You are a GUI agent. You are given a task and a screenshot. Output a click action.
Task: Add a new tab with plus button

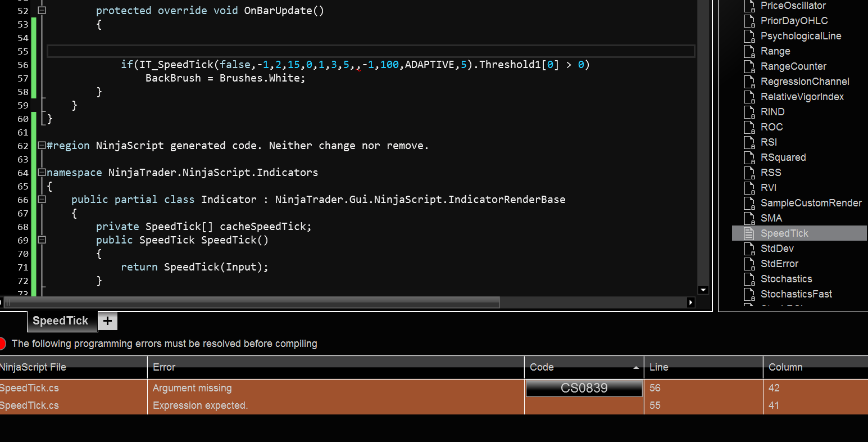tap(107, 321)
